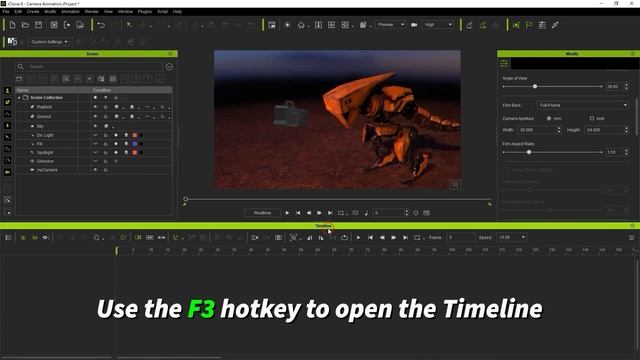
Task: Click the record circle icon on the play bar
Action: (416, 213)
